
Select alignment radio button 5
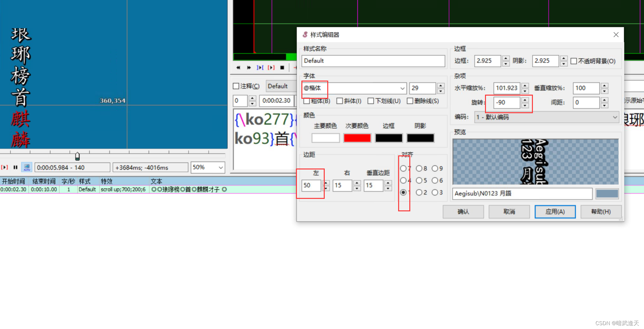click(x=420, y=180)
